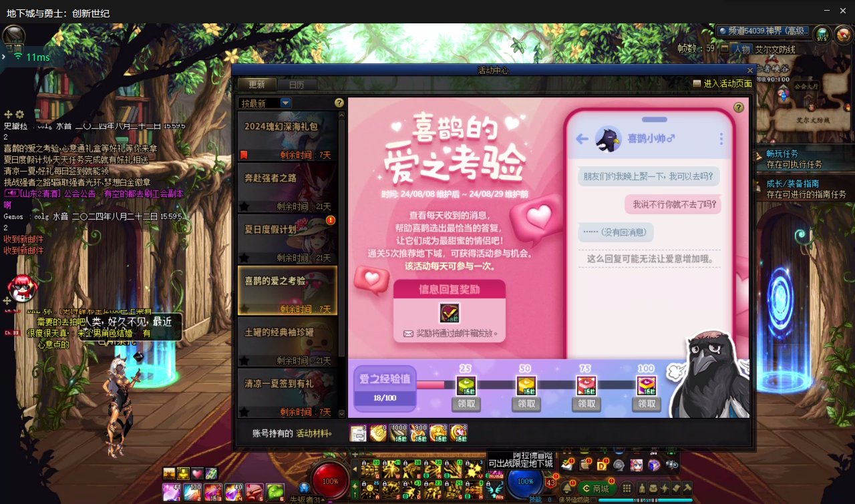Select 夏日度假计划 event entry
The height and width of the screenshot is (504, 855).
point(288,239)
